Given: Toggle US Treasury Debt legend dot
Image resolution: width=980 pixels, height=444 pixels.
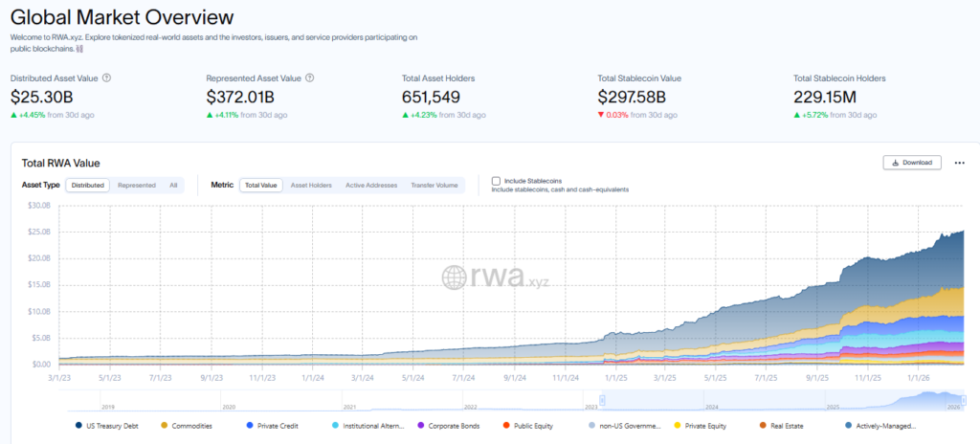Looking at the screenshot, I should click(x=78, y=426).
